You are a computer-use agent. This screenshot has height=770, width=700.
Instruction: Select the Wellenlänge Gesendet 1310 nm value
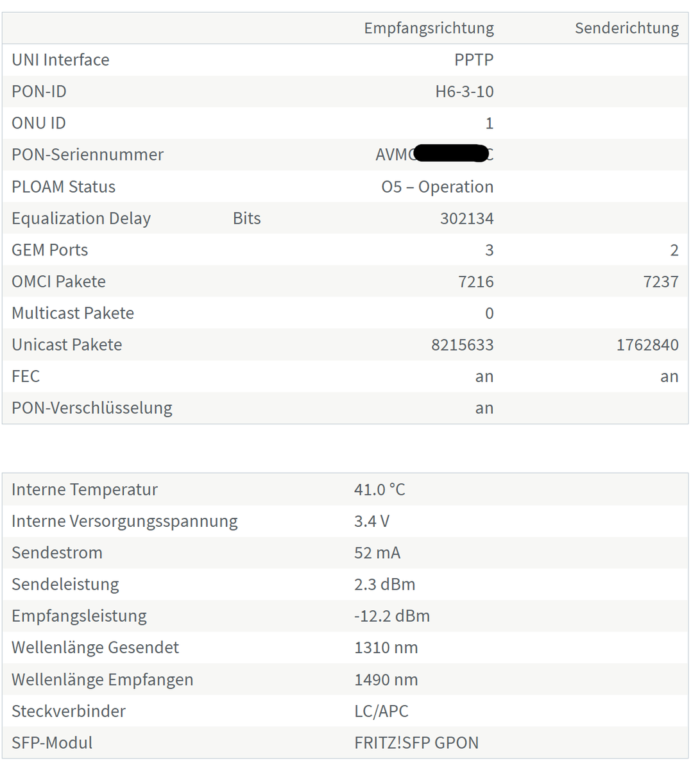pyautogui.click(x=386, y=647)
